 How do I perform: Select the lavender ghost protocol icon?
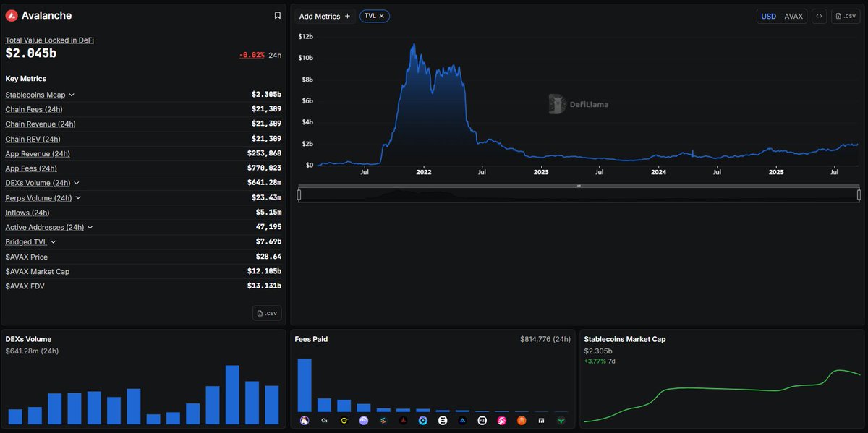(x=364, y=420)
